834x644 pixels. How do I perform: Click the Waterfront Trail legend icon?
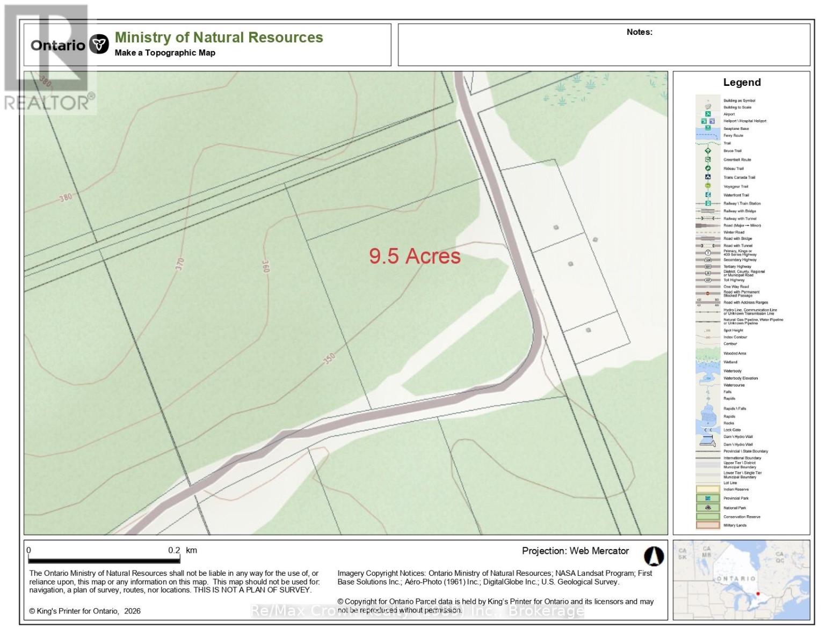tap(708, 195)
